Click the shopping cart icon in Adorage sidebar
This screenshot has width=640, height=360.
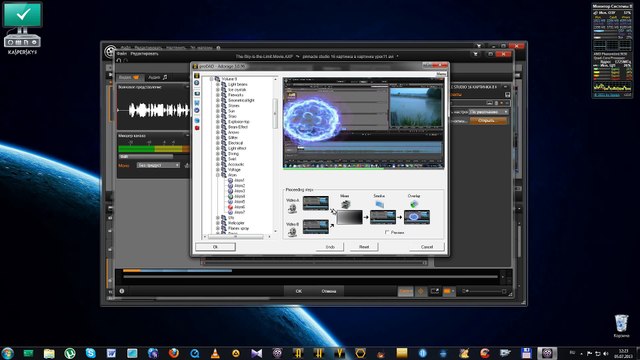pyautogui.click(x=197, y=103)
